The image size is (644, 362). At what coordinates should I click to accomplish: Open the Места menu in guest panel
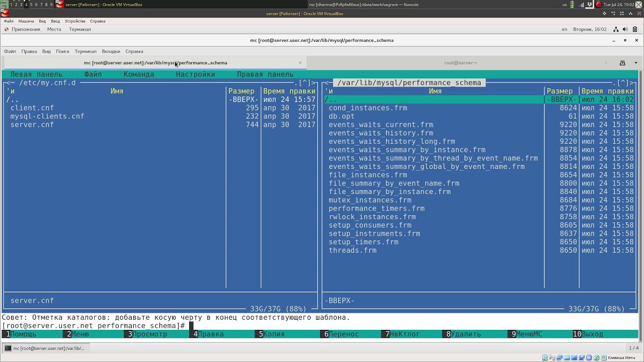(x=54, y=29)
